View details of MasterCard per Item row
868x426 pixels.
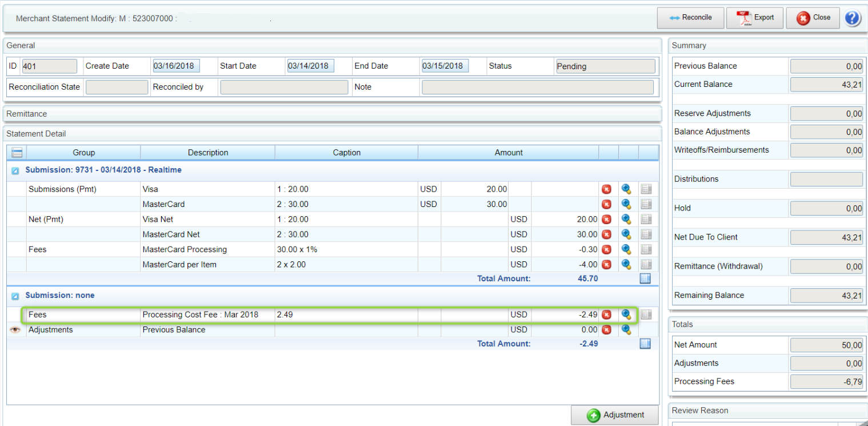(x=626, y=264)
